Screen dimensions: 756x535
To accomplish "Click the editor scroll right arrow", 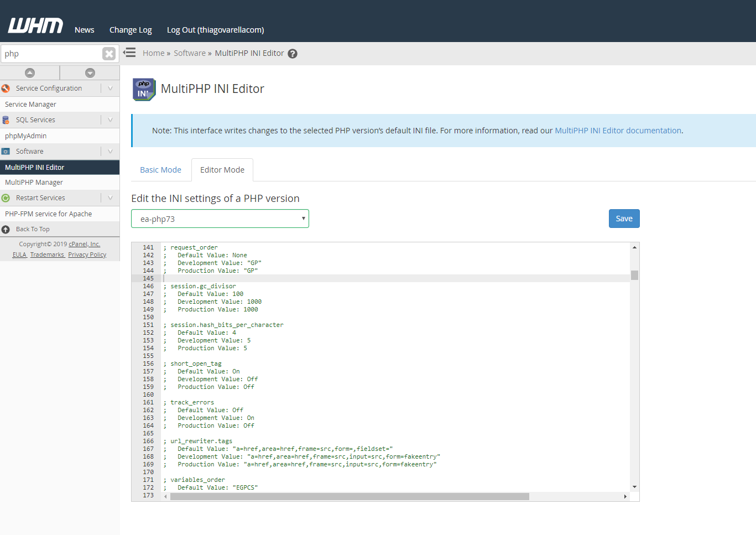I will [x=625, y=496].
